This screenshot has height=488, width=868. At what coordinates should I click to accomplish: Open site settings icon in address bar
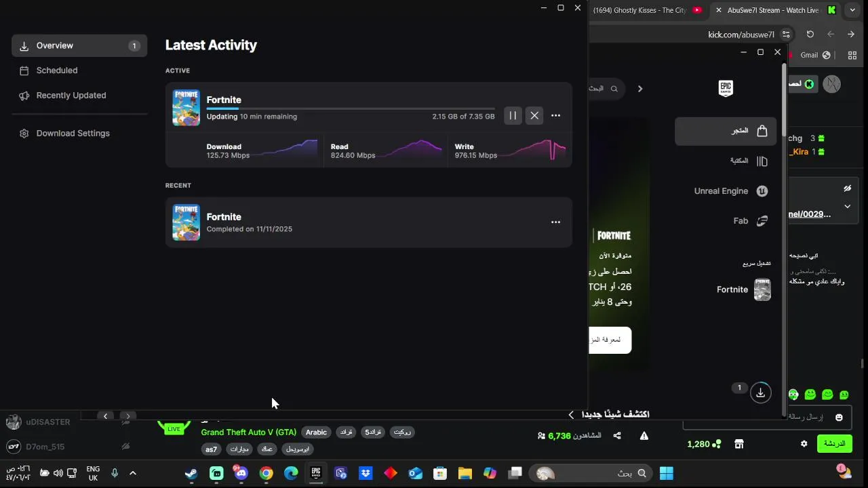tap(786, 35)
